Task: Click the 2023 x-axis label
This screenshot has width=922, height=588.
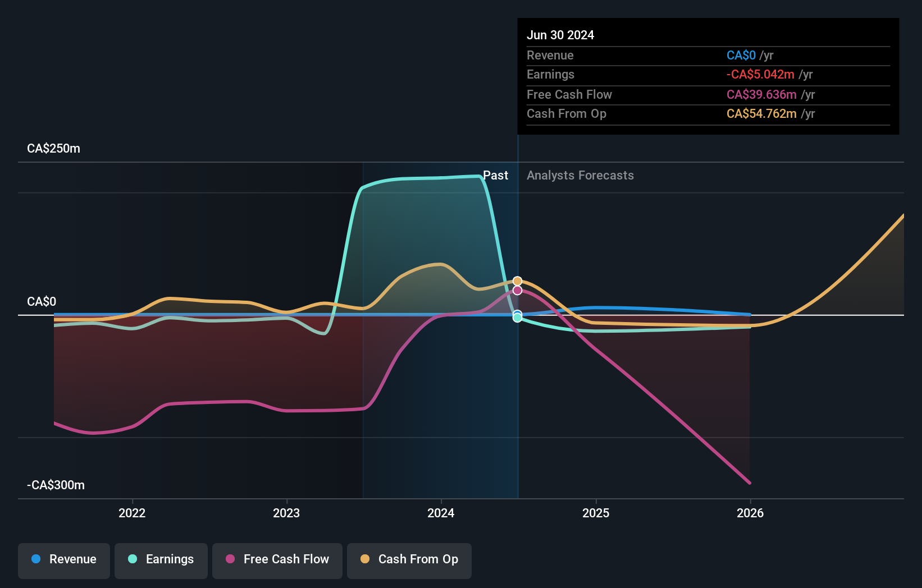Action: pyautogui.click(x=286, y=513)
